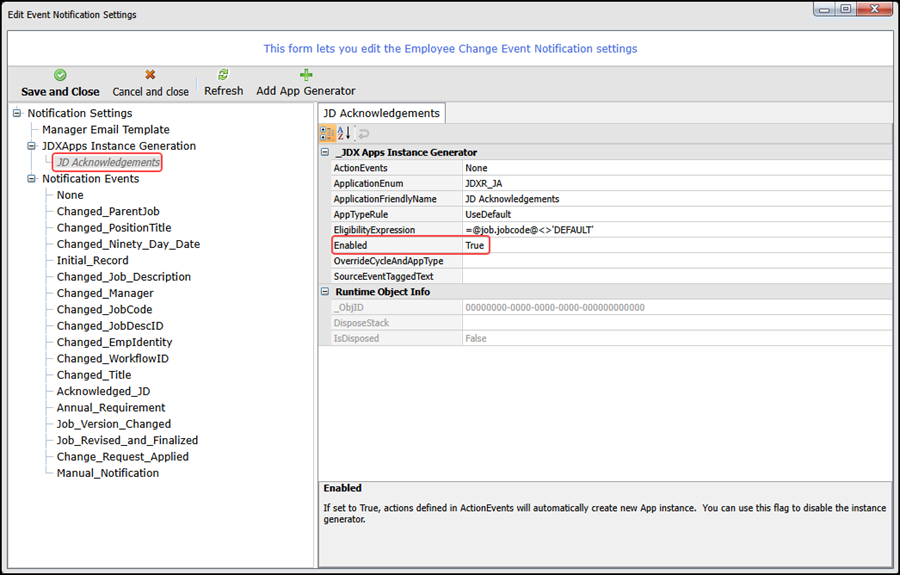
Task: Click the ActionEvents value field
Action: pyautogui.click(x=676, y=168)
